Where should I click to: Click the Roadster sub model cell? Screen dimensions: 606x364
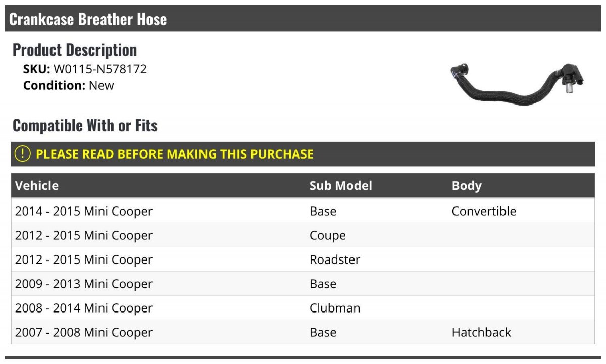(x=335, y=259)
